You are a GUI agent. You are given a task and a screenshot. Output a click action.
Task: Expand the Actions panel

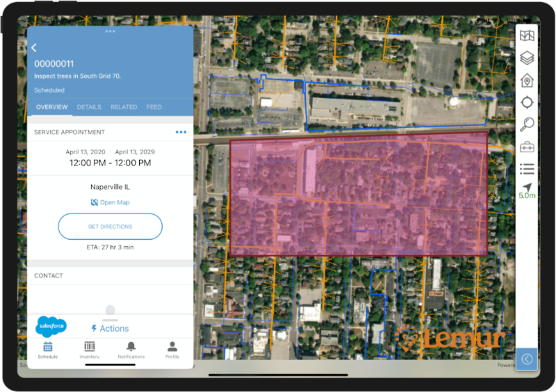pyautogui.click(x=110, y=328)
